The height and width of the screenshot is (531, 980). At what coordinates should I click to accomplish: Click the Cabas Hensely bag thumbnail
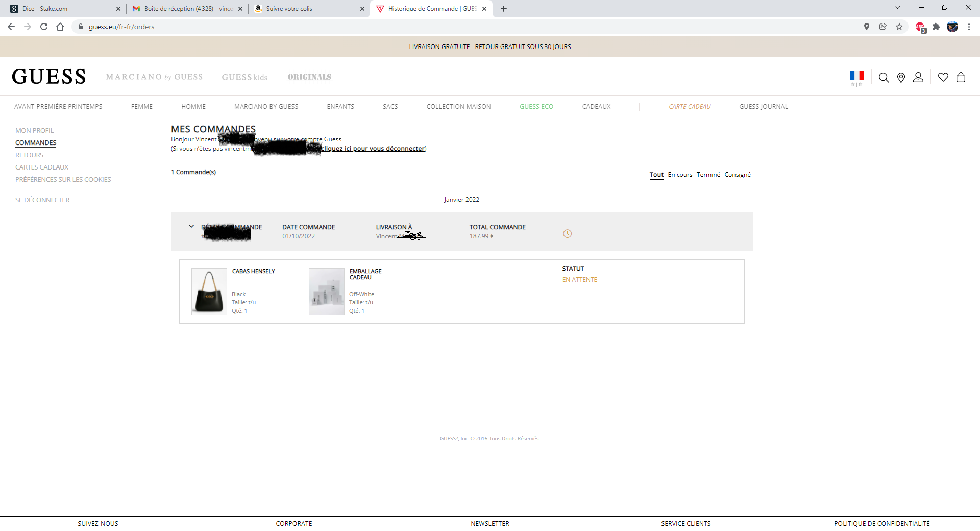(209, 292)
